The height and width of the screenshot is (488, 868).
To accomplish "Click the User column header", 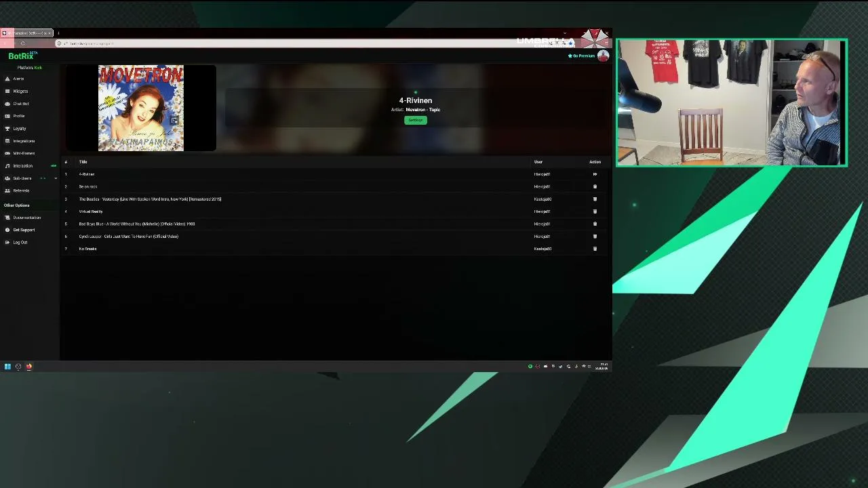I will [x=538, y=162].
